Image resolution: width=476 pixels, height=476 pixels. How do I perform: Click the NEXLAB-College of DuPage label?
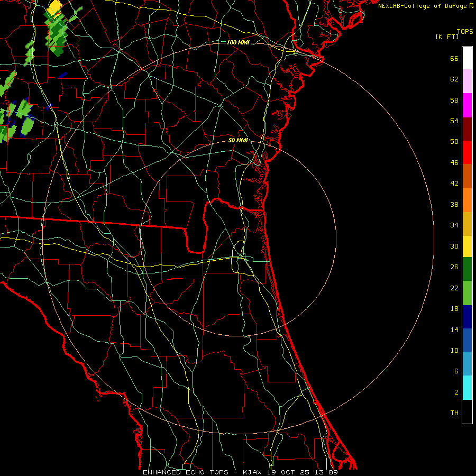click(422, 6)
